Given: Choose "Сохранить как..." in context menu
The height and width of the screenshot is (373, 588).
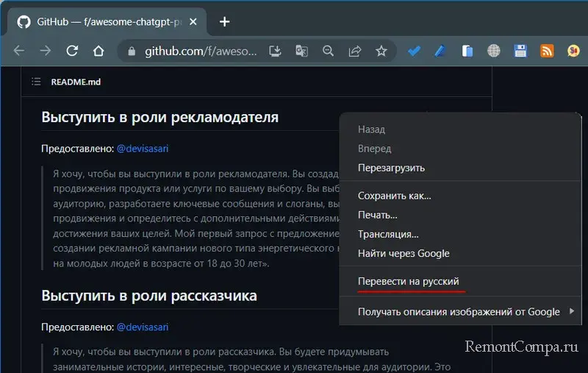Looking at the screenshot, I should pyautogui.click(x=394, y=196).
